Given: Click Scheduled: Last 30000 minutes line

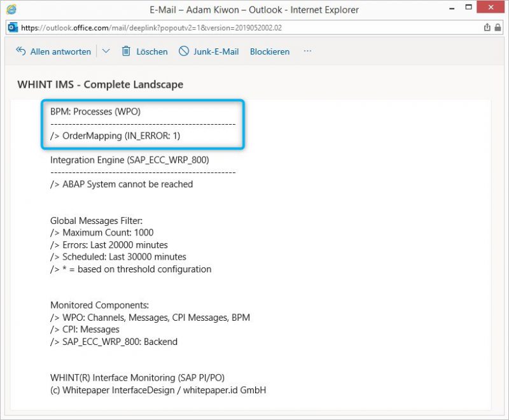Looking at the screenshot, I should [x=118, y=256].
